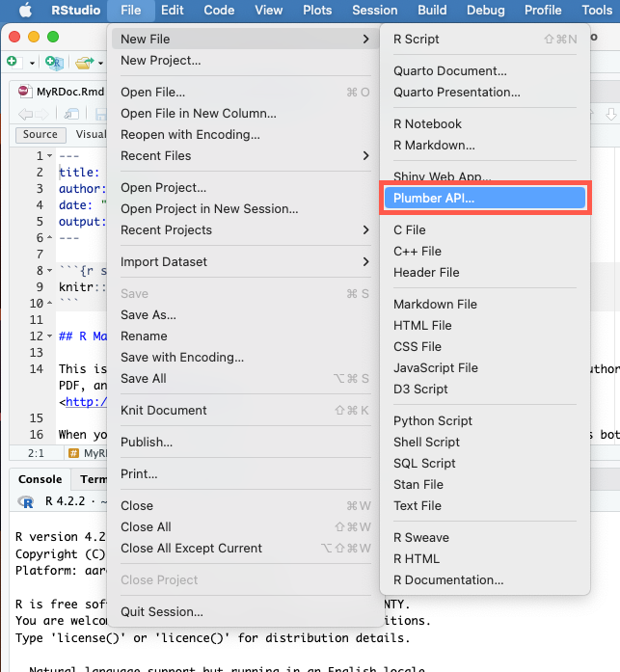
Task: Open the Edit menu
Action: click(x=173, y=11)
